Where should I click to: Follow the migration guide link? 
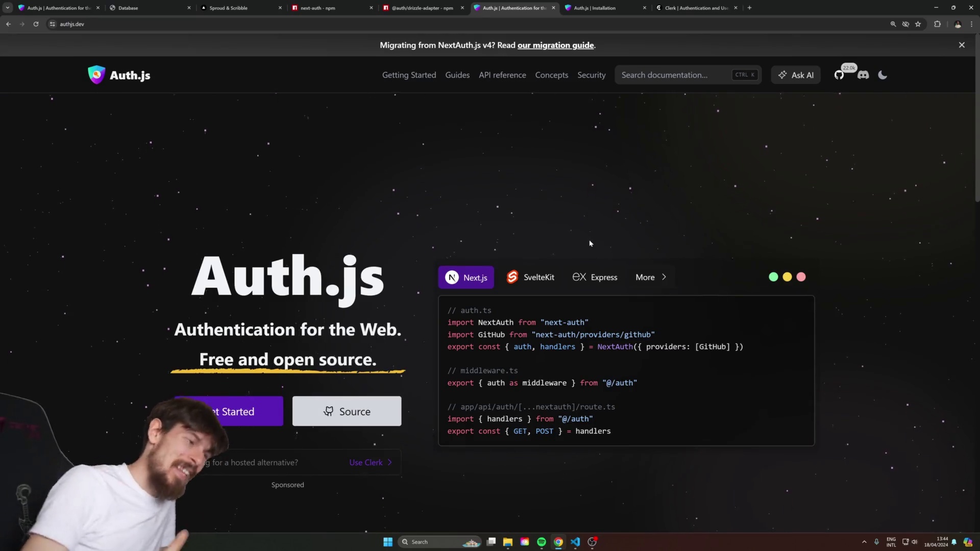pos(555,45)
